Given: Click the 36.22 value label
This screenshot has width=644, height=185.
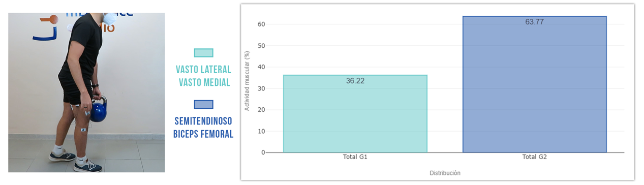Looking at the screenshot, I should 355,81.
